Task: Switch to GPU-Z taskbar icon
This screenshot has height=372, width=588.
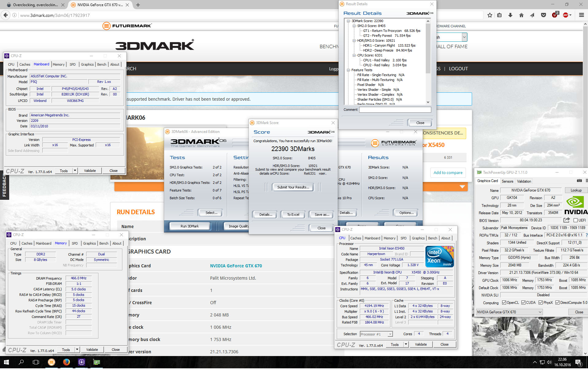Action: pos(97,362)
